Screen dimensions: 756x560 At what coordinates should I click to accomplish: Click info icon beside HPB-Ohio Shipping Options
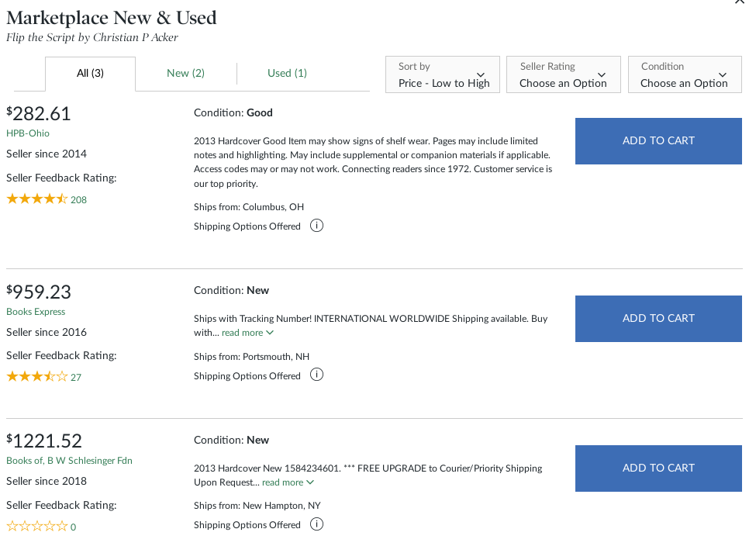click(316, 226)
